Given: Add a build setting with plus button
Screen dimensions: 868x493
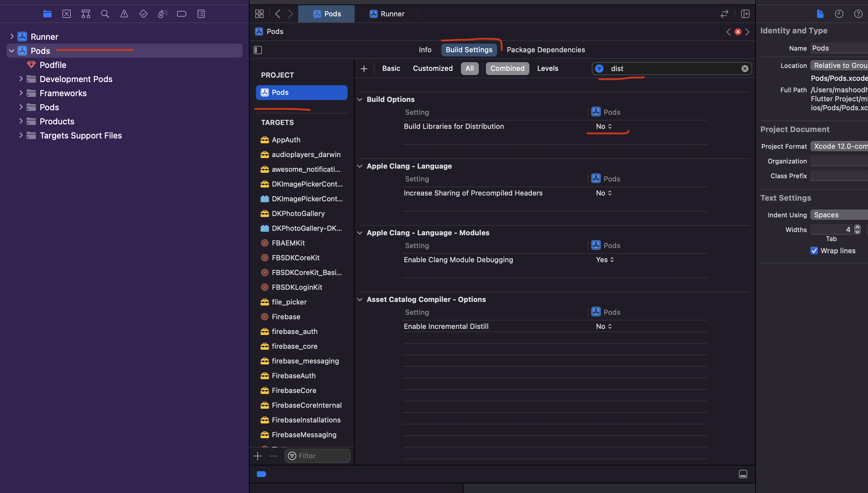Looking at the screenshot, I should (x=364, y=69).
